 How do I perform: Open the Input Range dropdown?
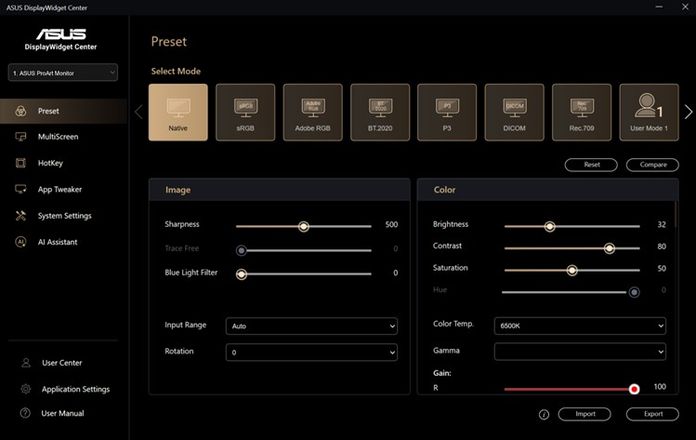point(312,326)
